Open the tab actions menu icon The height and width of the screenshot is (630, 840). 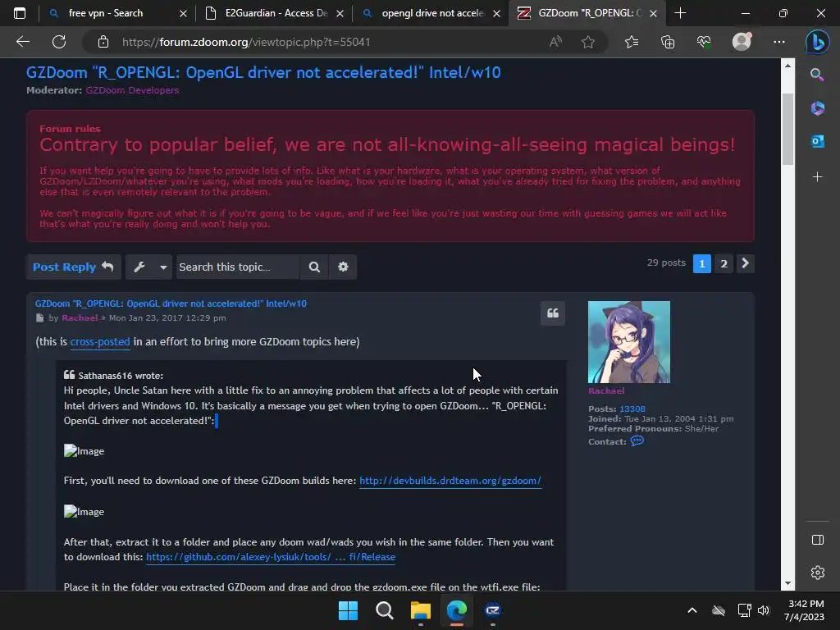click(x=20, y=13)
